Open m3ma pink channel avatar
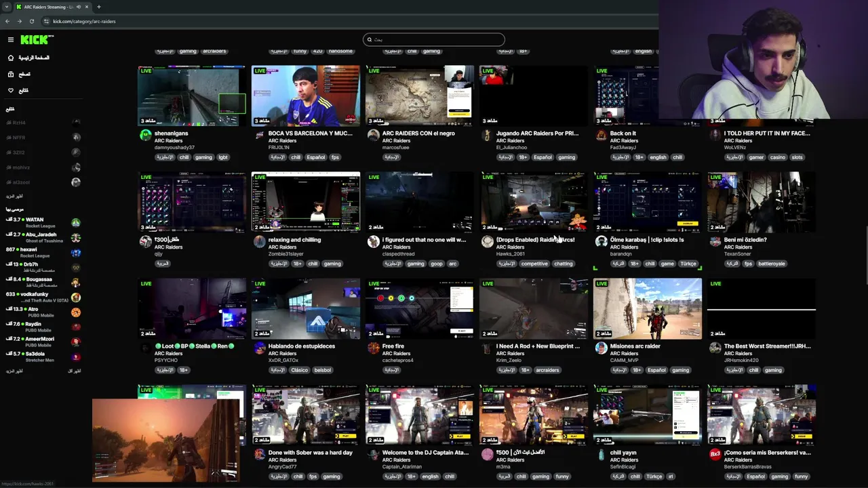The image size is (868, 488). pos(487,455)
